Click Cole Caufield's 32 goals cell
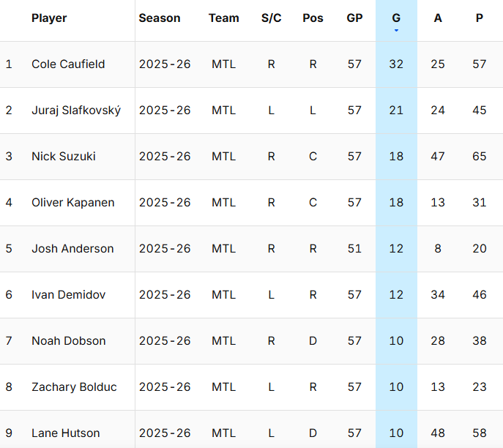Screen dimensions: 503x448 click(396, 64)
